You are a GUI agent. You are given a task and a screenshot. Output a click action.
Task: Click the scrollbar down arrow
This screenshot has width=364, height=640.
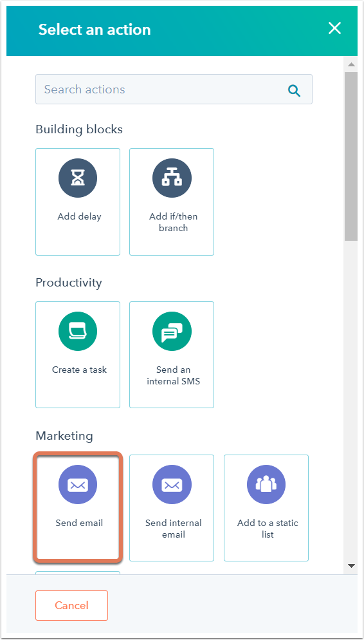pyautogui.click(x=351, y=566)
